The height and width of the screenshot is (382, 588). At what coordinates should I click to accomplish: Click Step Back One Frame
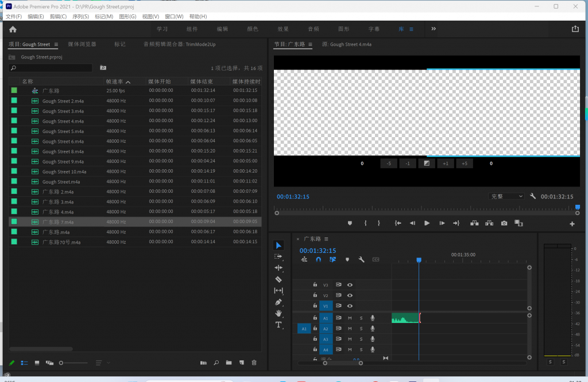click(x=412, y=223)
